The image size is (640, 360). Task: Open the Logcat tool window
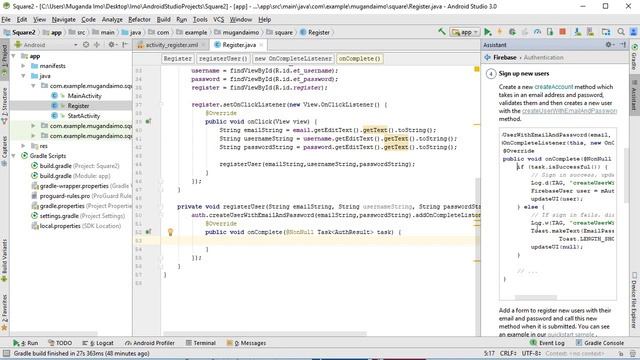tap(98, 343)
